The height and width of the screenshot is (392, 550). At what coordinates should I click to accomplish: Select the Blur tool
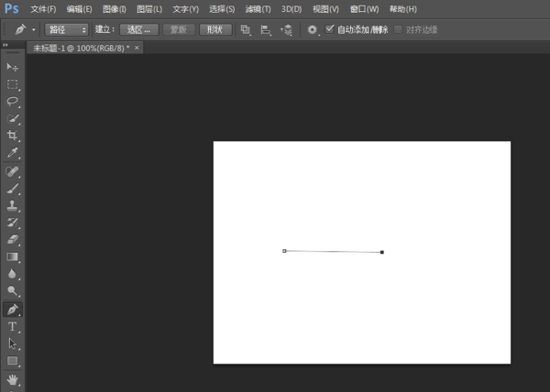click(x=12, y=274)
